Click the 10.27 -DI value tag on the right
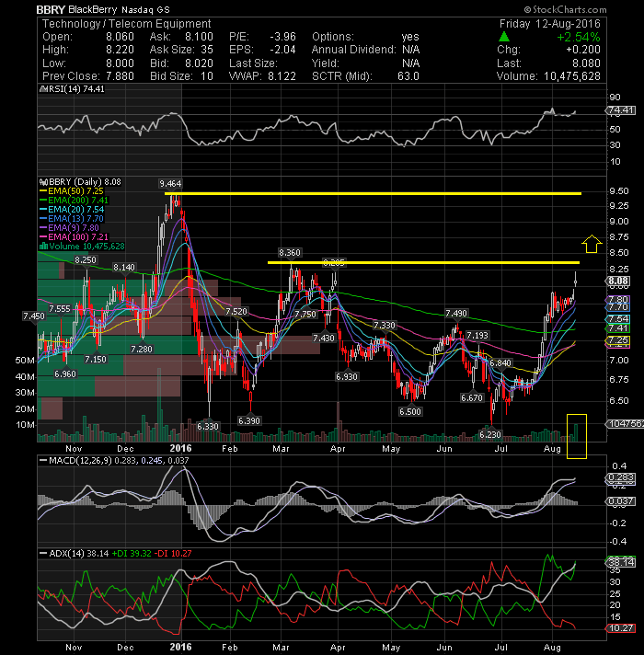The image size is (644, 655). pos(621,627)
